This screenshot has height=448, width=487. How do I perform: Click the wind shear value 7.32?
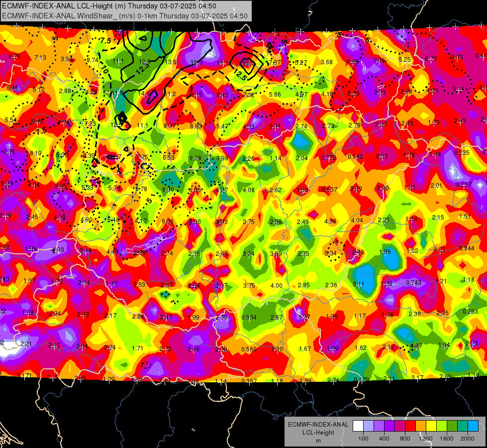248,95
